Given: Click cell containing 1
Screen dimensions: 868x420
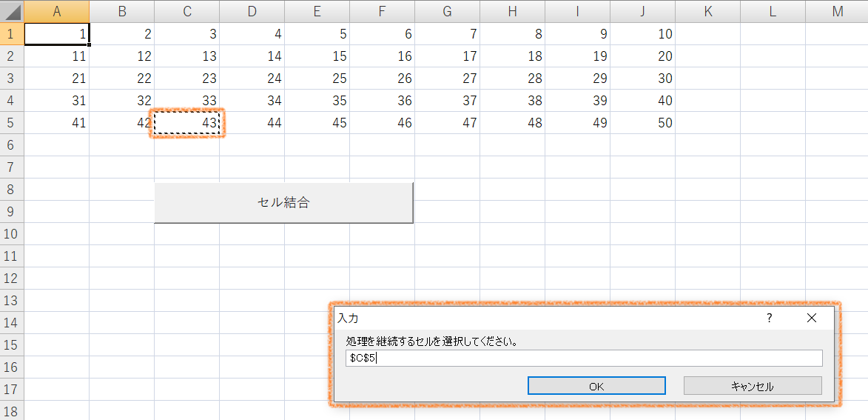Looking at the screenshot, I should click(x=56, y=34).
